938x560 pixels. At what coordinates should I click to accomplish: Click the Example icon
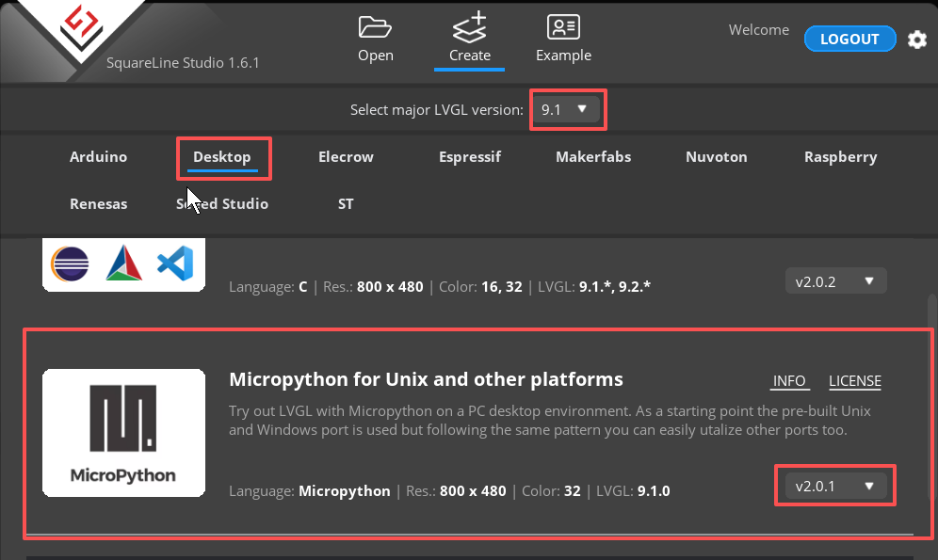[563, 27]
